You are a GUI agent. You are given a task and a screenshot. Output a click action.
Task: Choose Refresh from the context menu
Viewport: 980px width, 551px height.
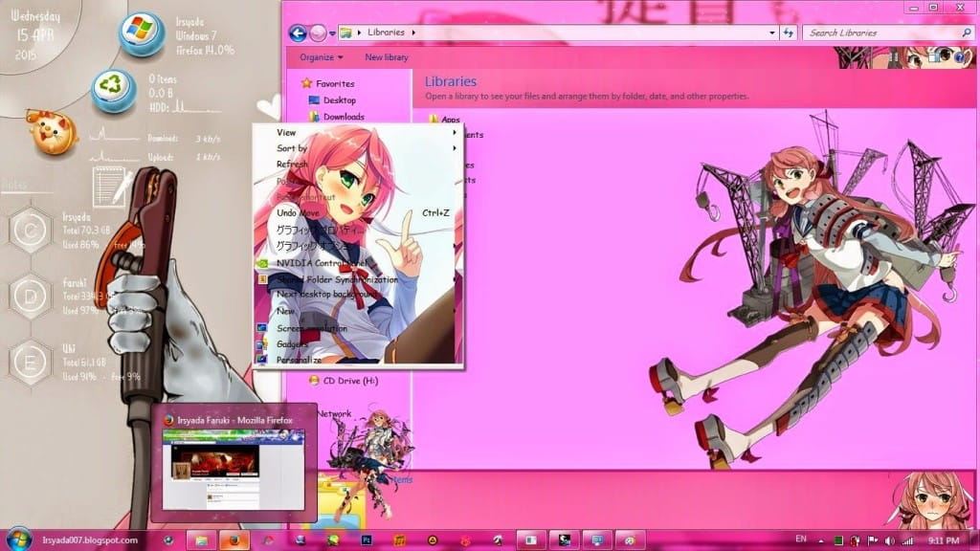click(x=292, y=164)
